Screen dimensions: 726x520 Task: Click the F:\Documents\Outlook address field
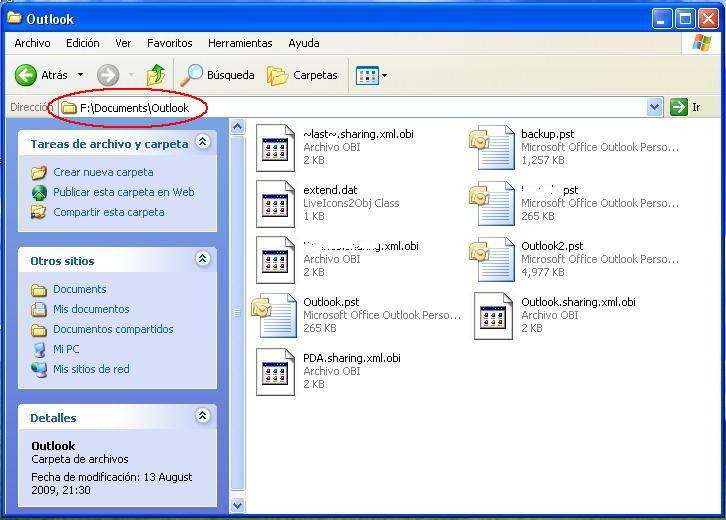coord(354,107)
